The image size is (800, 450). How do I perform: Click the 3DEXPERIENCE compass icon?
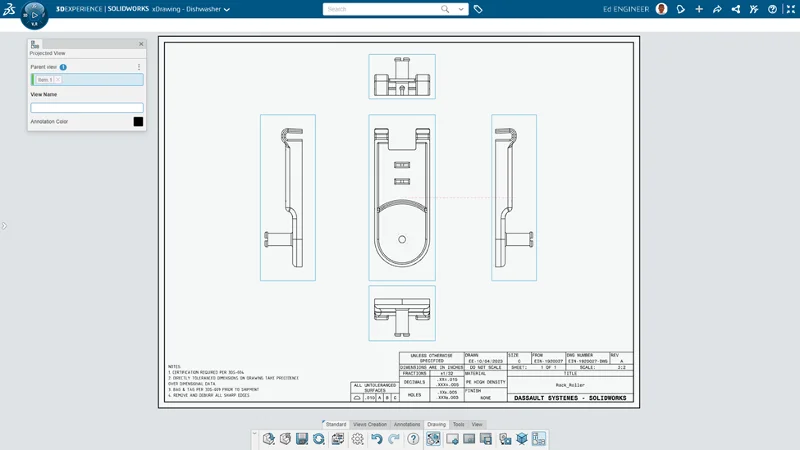[x=33, y=15]
